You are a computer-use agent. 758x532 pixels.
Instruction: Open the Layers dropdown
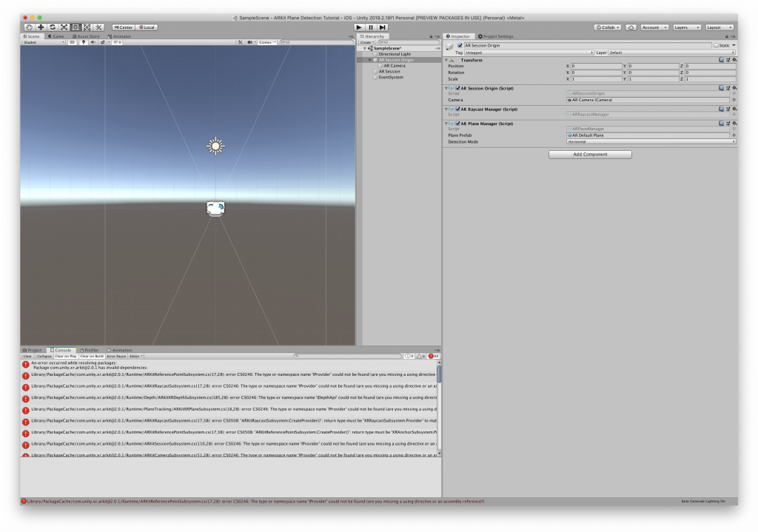point(686,27)
